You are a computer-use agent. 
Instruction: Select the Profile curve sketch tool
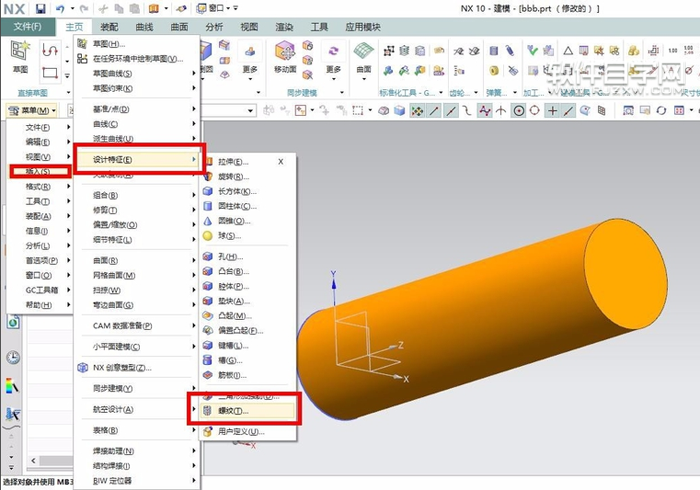coord(50,50)
